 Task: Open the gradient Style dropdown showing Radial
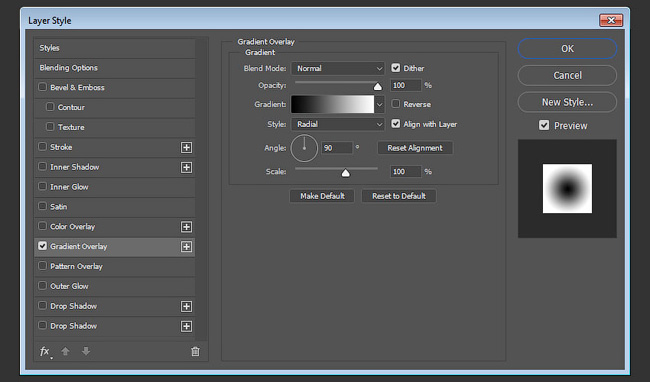coord(338,124)
